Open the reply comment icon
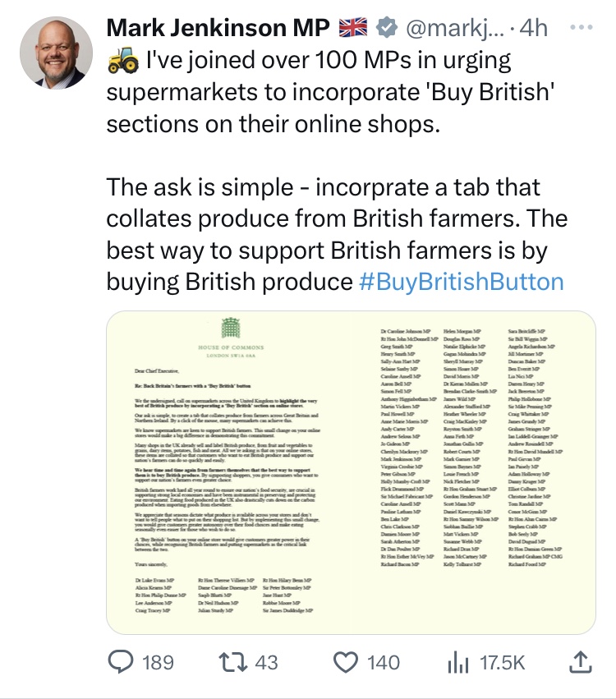This screenshot has height=699, width=616. click(x=122, y=661)
